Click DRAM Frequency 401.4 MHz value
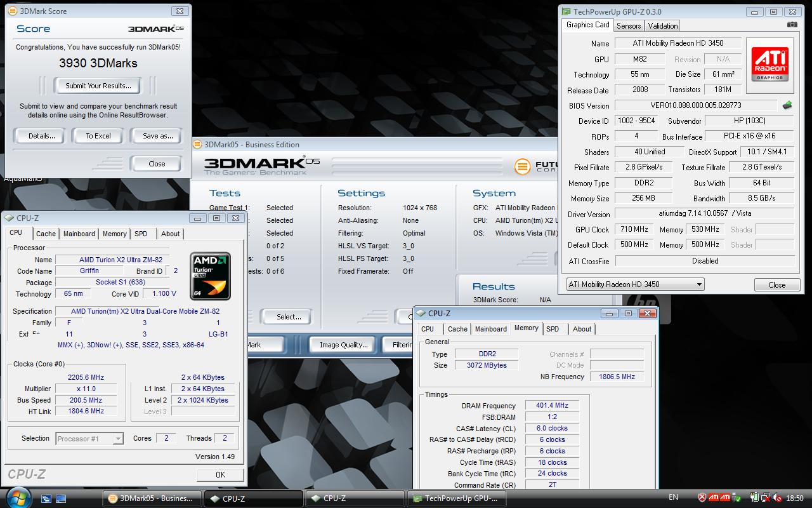This screenshot has width=812, height=508. 552,405
